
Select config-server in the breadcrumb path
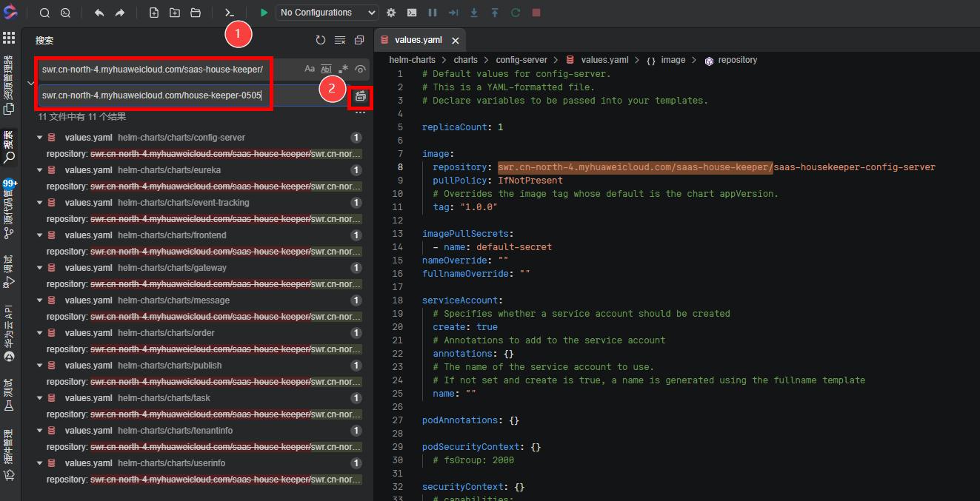(x=521, y=60)
